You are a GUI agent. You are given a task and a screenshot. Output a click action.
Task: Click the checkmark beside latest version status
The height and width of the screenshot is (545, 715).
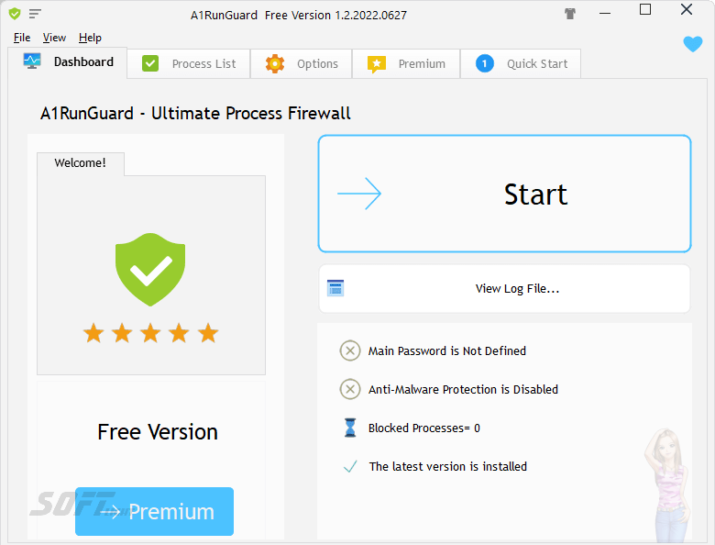(x=350, y=466)
